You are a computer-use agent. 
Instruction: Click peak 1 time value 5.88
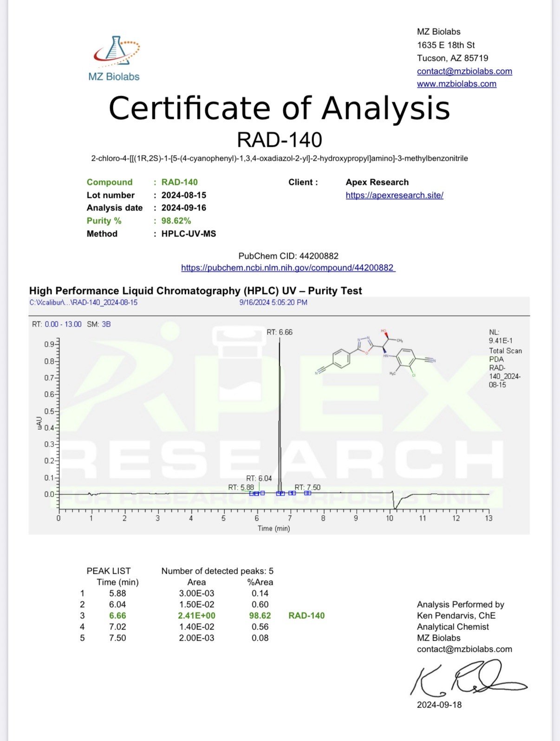pos(117,593)
